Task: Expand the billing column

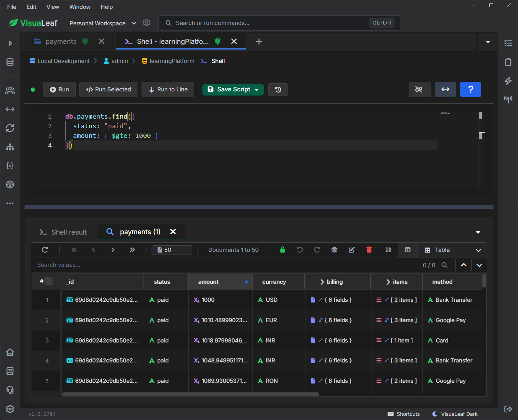Action: [322, 282]
